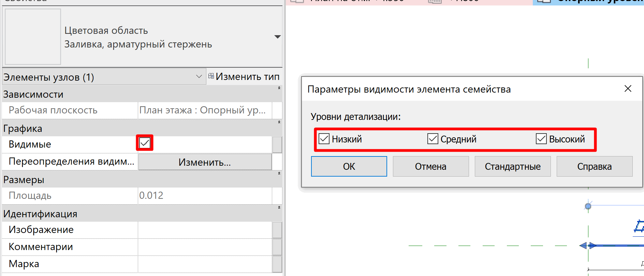Click the associate parameter button beside Комментарии
The height and width of the screenshot is (276, 644).
(277, 247)
